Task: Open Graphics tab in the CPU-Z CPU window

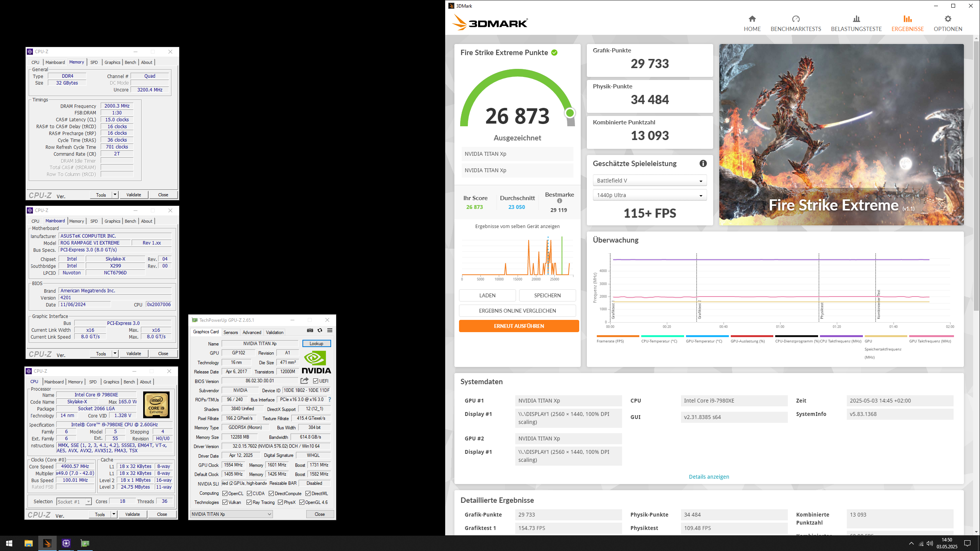Action: coord(111,382)
